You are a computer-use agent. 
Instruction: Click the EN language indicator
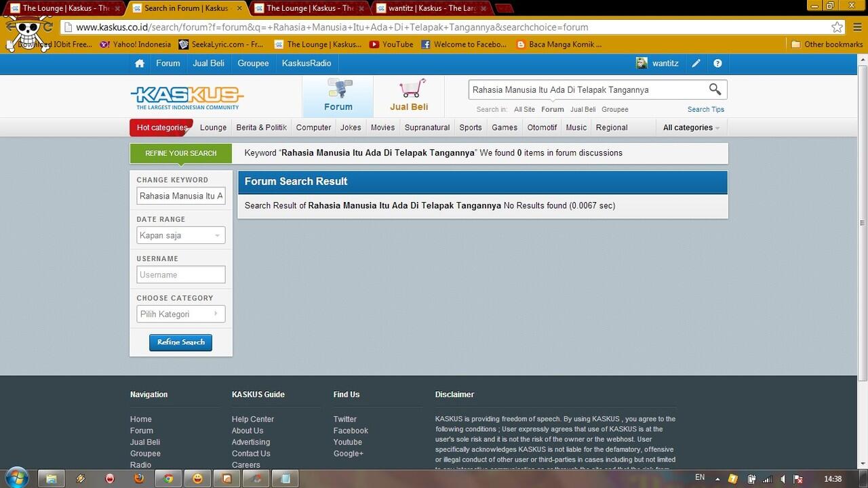[x=700, y=477]
